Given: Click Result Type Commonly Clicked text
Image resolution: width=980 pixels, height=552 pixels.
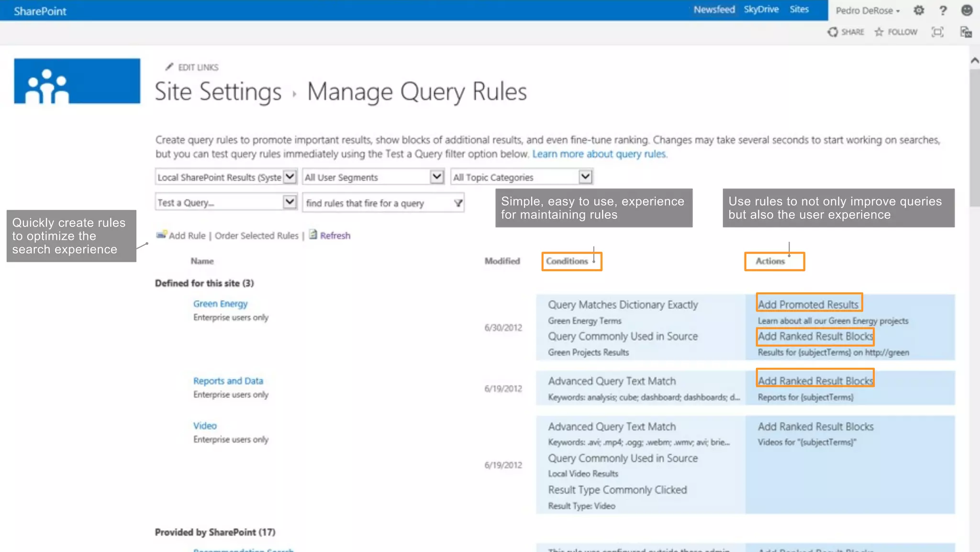Looking at the screenshot, I should pyautogui.click(x=618, y=490).
